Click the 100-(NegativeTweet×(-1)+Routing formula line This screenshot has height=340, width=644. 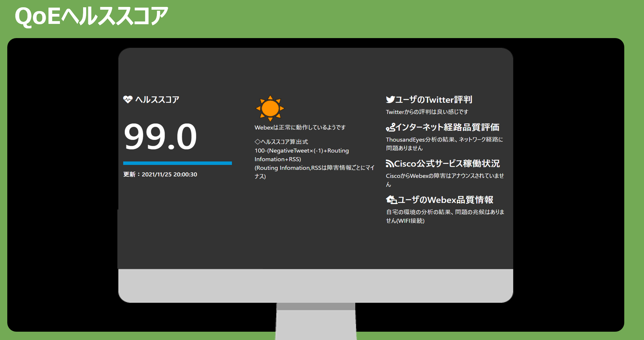pyautogui.click(x=302, y=151)
